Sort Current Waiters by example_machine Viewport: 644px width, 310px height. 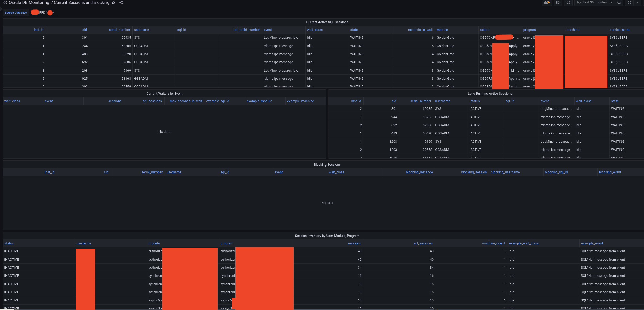[300, 101]
